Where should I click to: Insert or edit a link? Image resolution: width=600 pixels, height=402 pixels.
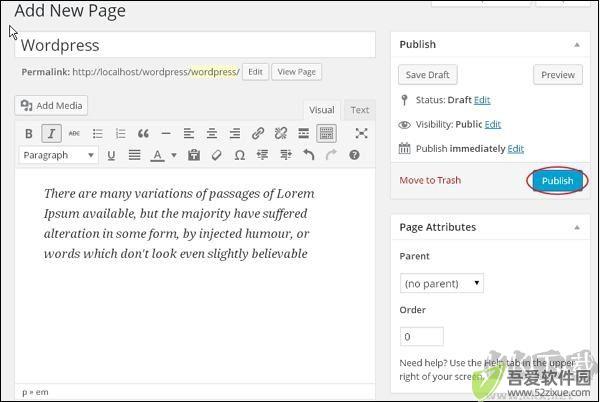coord(258,133)
